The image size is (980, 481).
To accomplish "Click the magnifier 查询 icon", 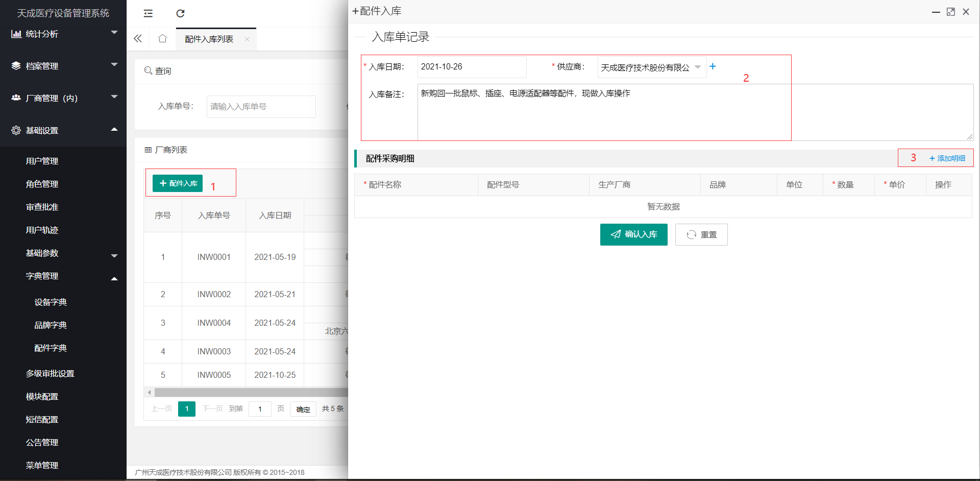I will point(148,70).
